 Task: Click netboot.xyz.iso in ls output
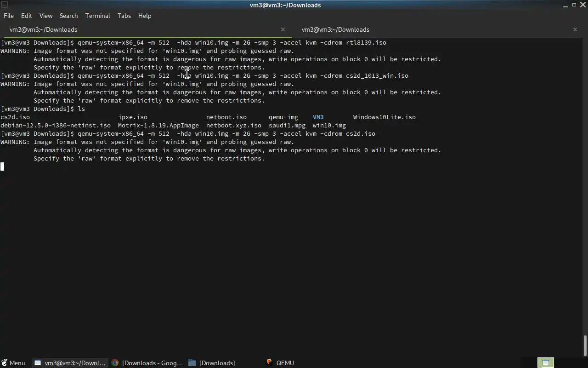point(234,125)
